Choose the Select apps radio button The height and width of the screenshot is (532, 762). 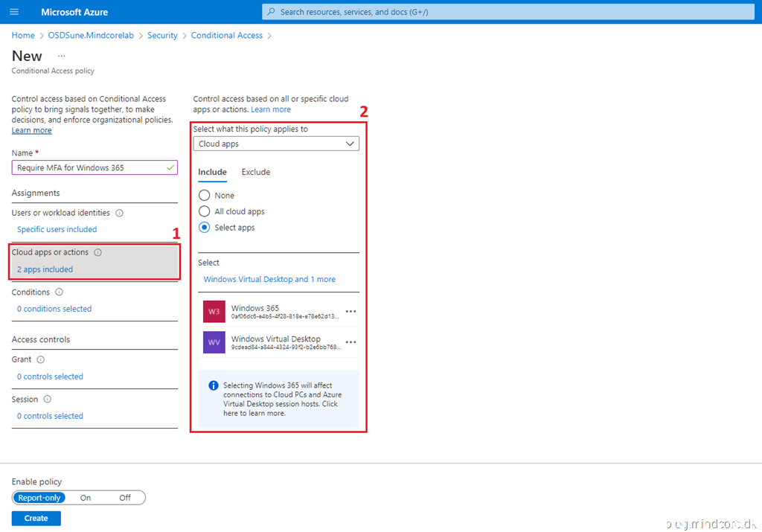[x=205, y=228]
